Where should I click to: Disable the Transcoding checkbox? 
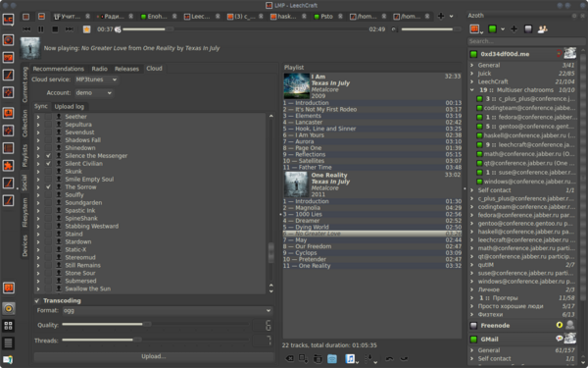point(37,301)
